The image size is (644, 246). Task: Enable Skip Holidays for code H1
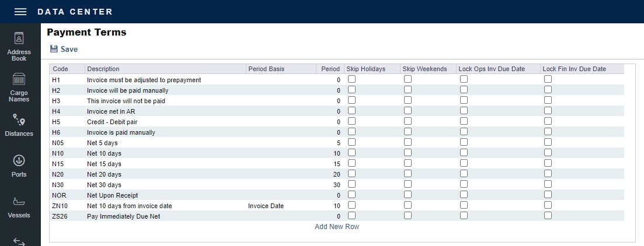(x=352, y=79)
